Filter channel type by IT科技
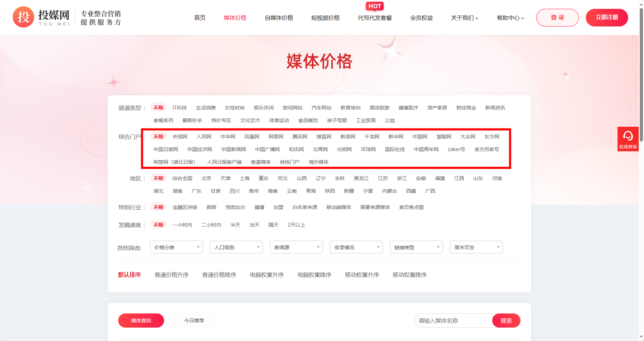The image size is (644, 341). 180,108
